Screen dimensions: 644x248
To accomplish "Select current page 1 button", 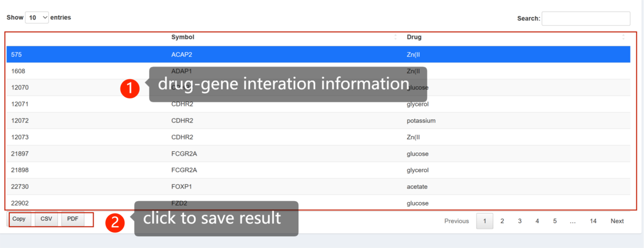I will point(485,221).
